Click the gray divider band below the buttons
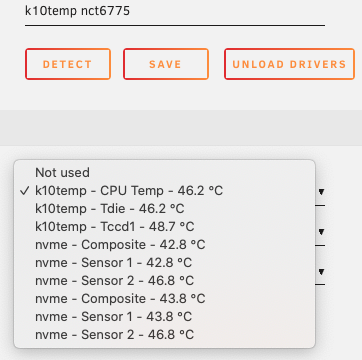 (x=181, y=128)
